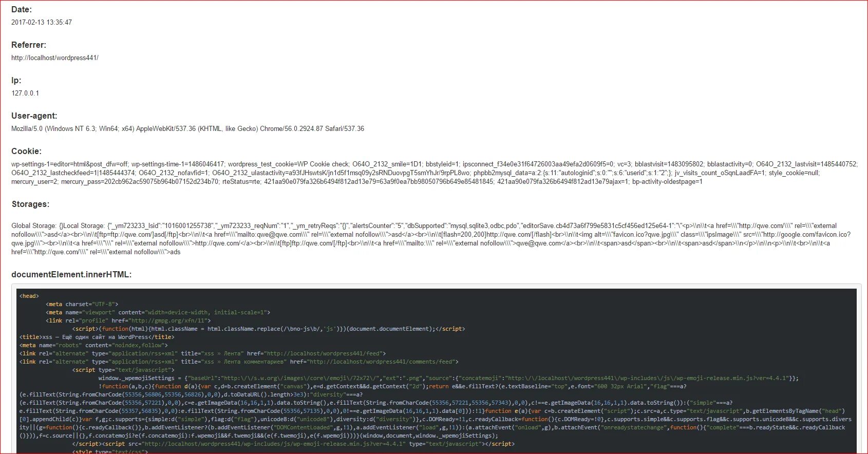Click the Global Storage: {}Local Storage text line
The width and height of the screenshot is (868, 454).
[424, 226]
